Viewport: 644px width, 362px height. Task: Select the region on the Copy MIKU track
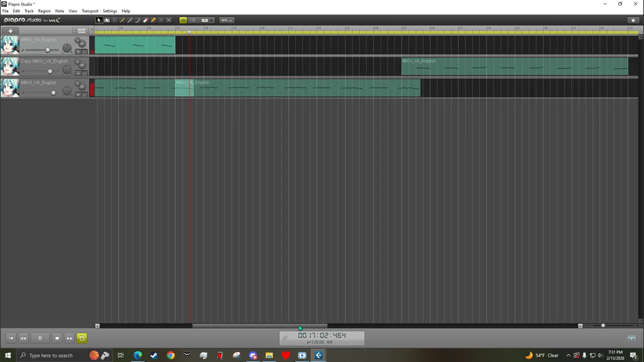tap(515, 67)
